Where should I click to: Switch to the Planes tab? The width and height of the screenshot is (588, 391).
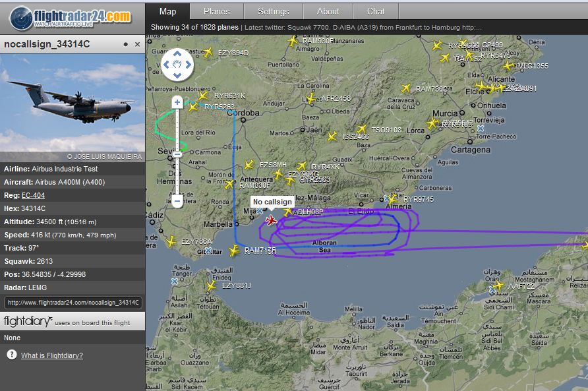pos(216,11)
